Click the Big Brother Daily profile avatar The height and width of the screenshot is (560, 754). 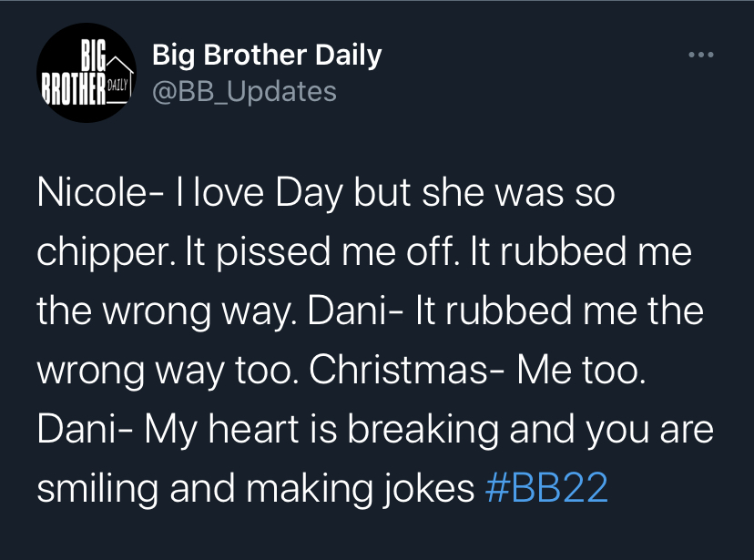87,73
